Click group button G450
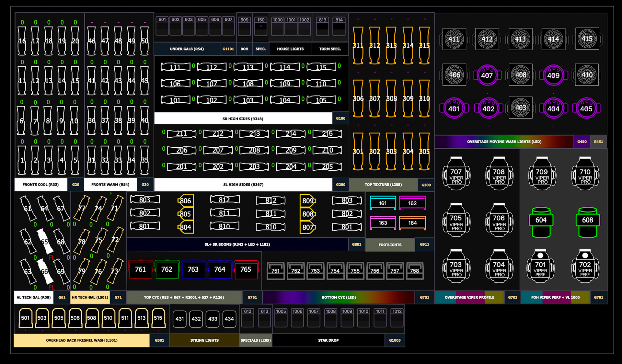 coord(582,142)
